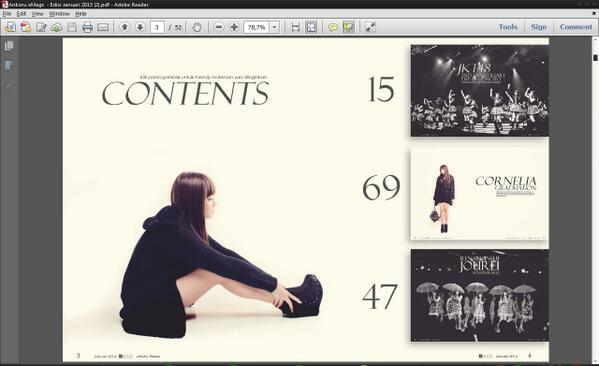599x366 pixels.
Task: Click the Create PDF online icon
Action: click(x=10, y=27)
